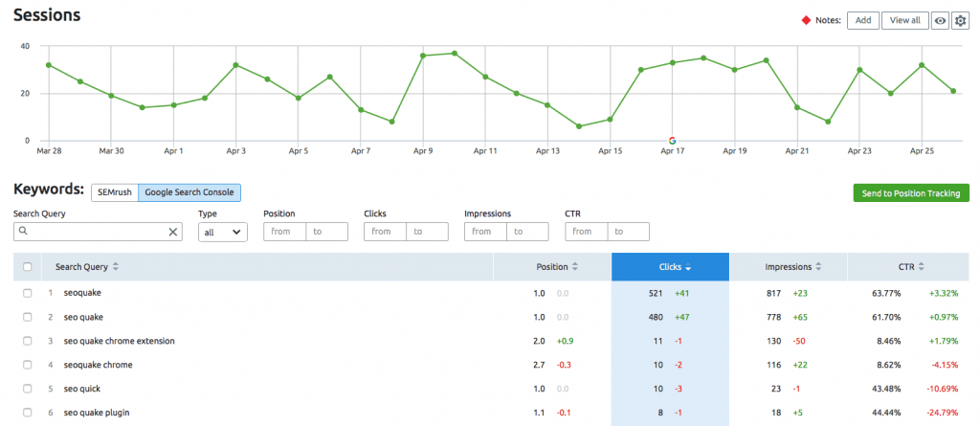Viewport: 980px width, 426px height.
Task: Sort by Position column arrows
Action: (x=575, y=266)
